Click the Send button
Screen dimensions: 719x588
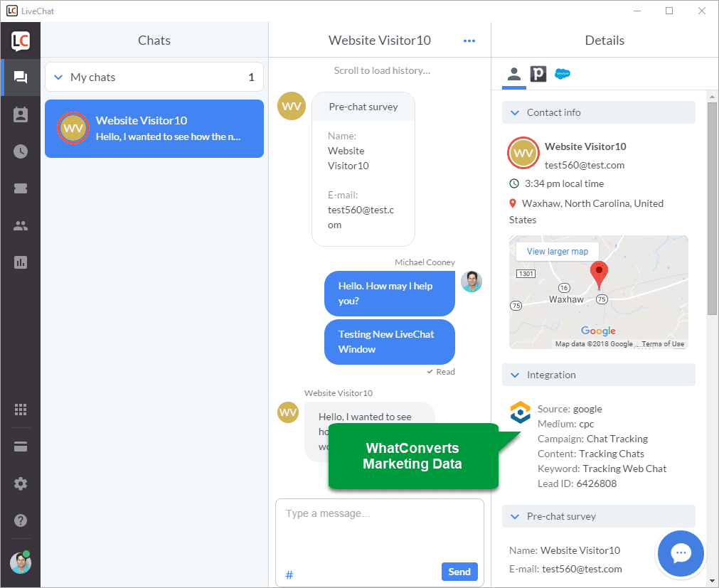point(459,572)
